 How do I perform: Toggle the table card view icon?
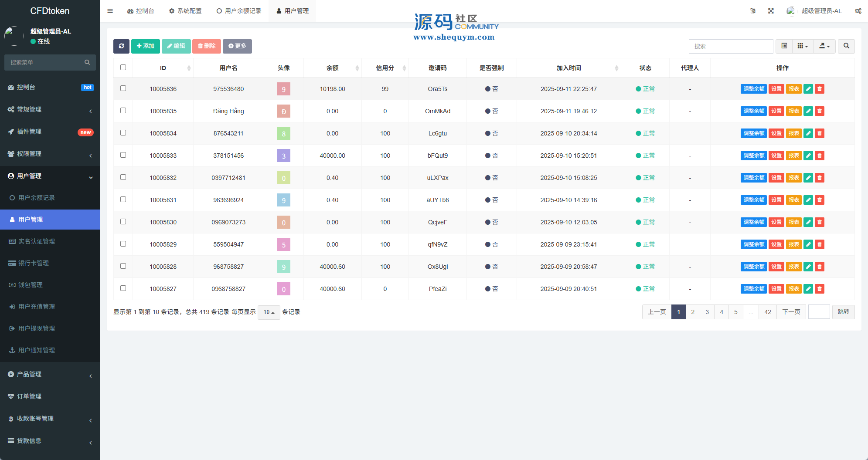point(784,46)
